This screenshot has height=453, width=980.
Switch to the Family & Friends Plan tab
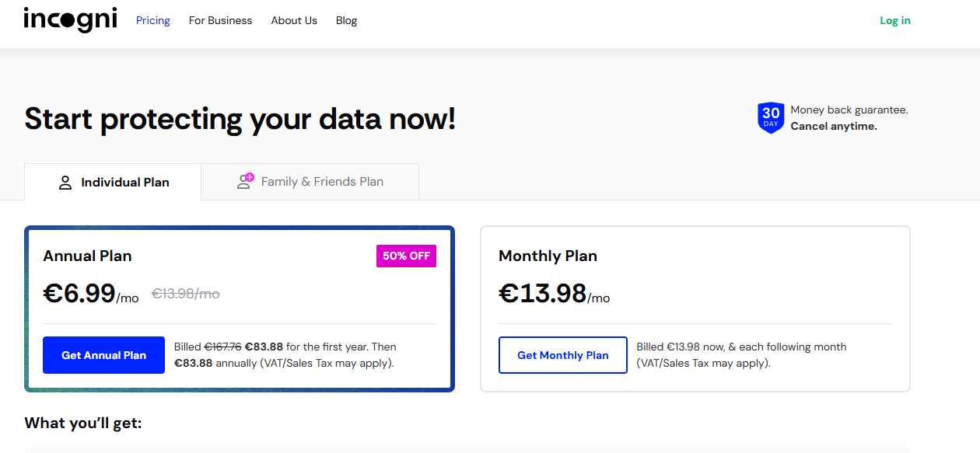tap(310, 181)
